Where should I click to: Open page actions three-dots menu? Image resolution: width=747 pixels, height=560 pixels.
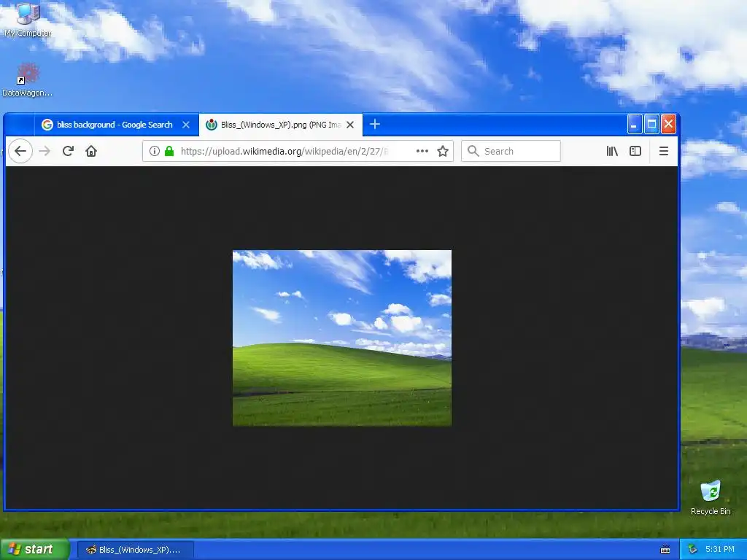(x=422, y=151)
